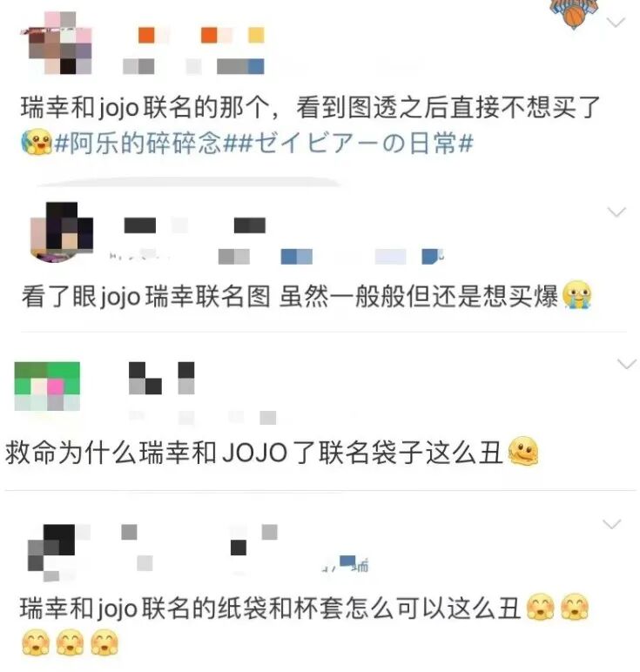Tap the first poster's pixelated avatar
The image size is (640, 672).
coord(59,43)
